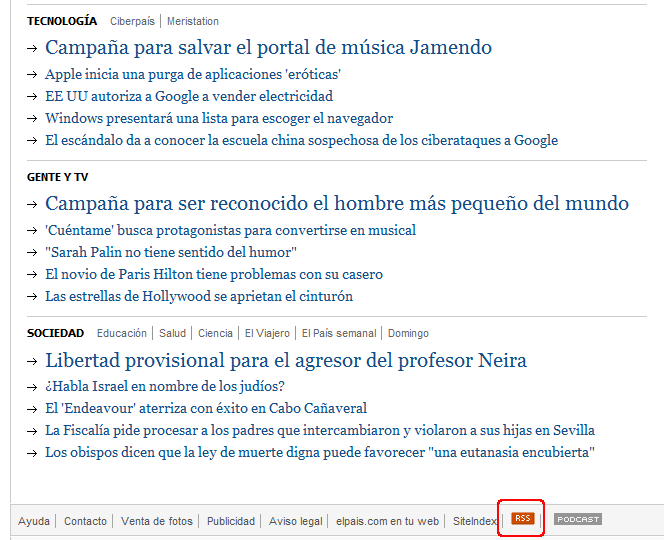Image resolution: width=664 pixels, height=540 pixels.
Task: Open the Windows browser choice list article
Action: (x=219, y=119)
